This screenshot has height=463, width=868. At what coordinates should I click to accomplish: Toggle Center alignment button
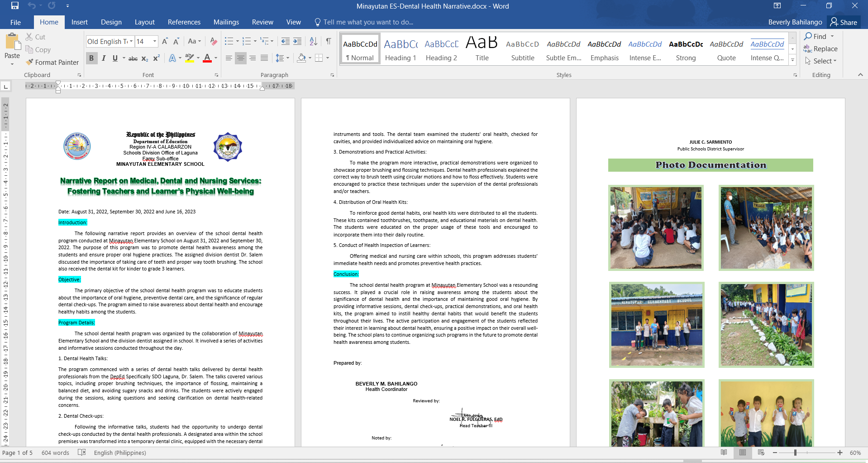coord(241,58)
